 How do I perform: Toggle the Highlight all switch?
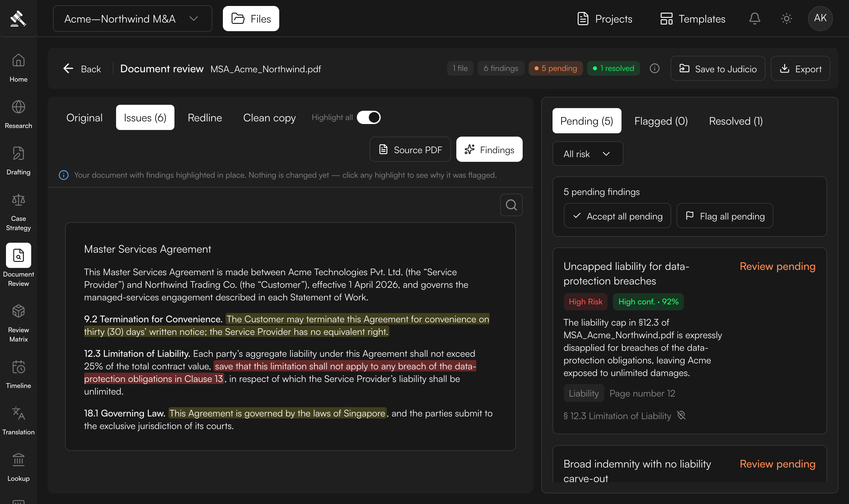368,117
